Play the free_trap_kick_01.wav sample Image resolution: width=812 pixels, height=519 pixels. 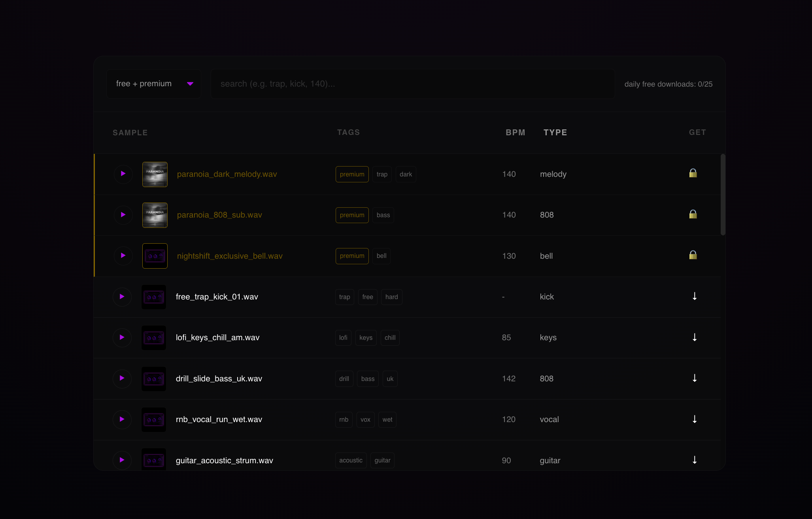(x=122, y=297)
